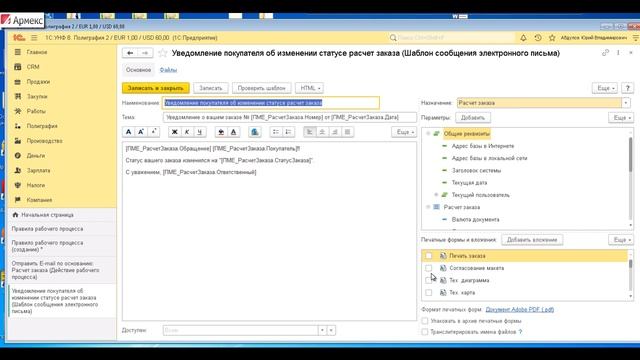Open the main menu hamburger icon
This screenshot has height=360, width=640.
click(34, 38)
